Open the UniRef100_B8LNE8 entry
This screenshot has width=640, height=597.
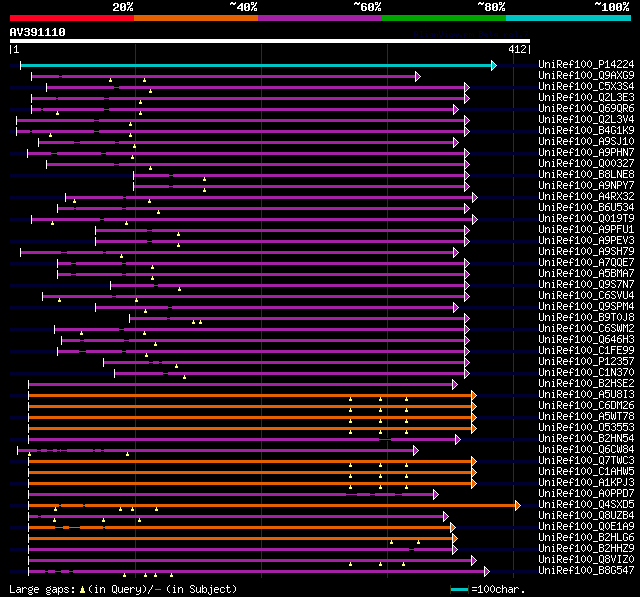click(x=586, y=175)
